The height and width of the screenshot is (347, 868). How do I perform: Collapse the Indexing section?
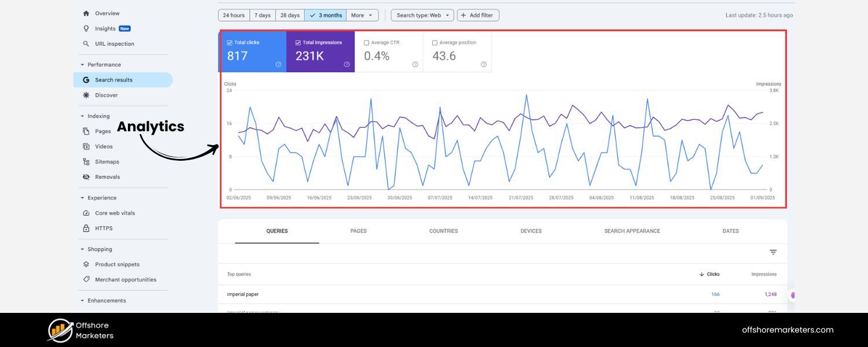point(97,116)
